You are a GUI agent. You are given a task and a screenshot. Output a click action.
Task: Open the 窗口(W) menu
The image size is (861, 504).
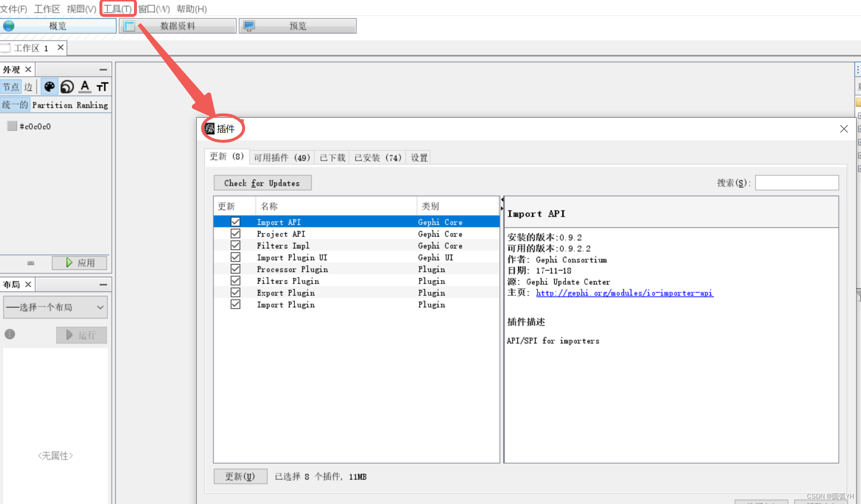154,9
